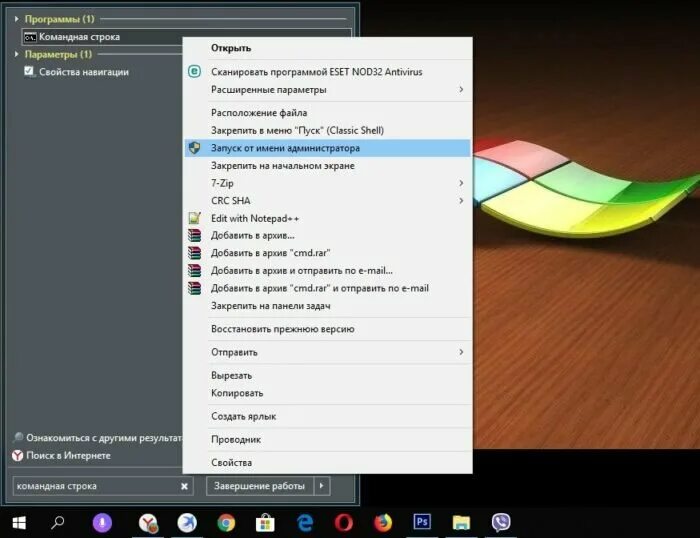This screenshot has width=700, height=538.
Task: Clear the search box with the X
Action: (x=184, y=486)
